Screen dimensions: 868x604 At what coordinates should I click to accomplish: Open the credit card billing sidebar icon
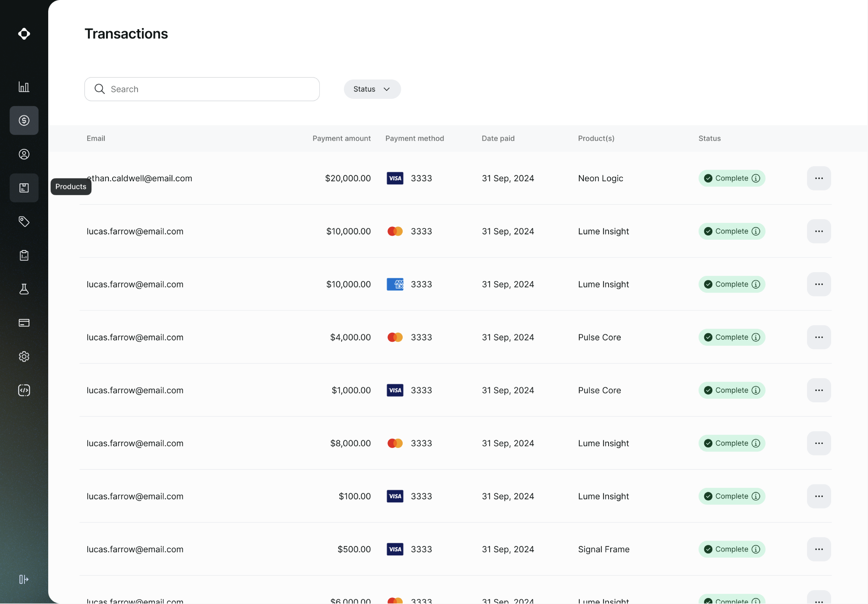[x=24, y=323]
